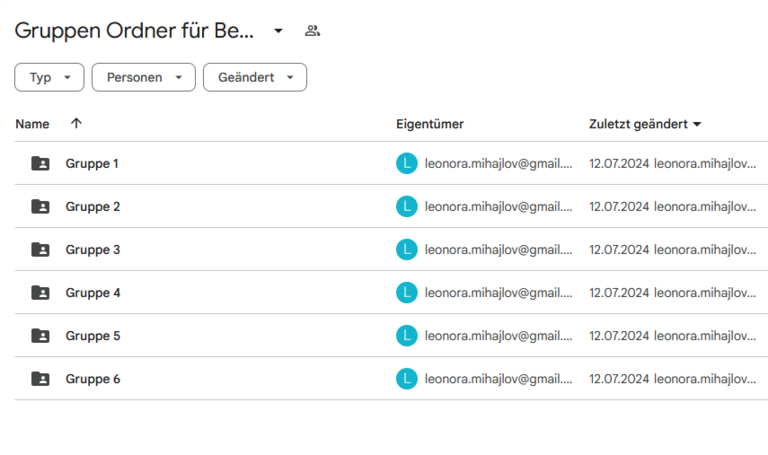Select the Gruppe 3 folder name
The width and height of the screenshot is (768, 455).
pyautogui.click(x=93, y=250)
